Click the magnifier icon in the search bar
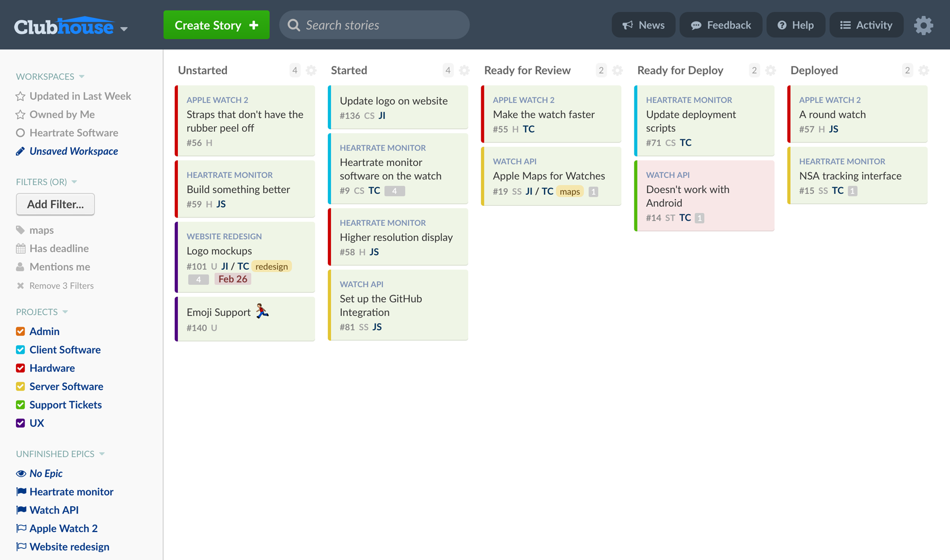The image size is (950, 560). (294, 25)
